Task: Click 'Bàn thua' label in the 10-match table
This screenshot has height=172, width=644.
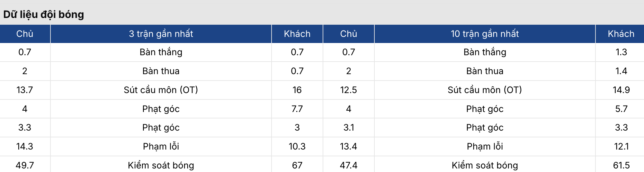Action: pyautogui.click(x=485, y=71)
